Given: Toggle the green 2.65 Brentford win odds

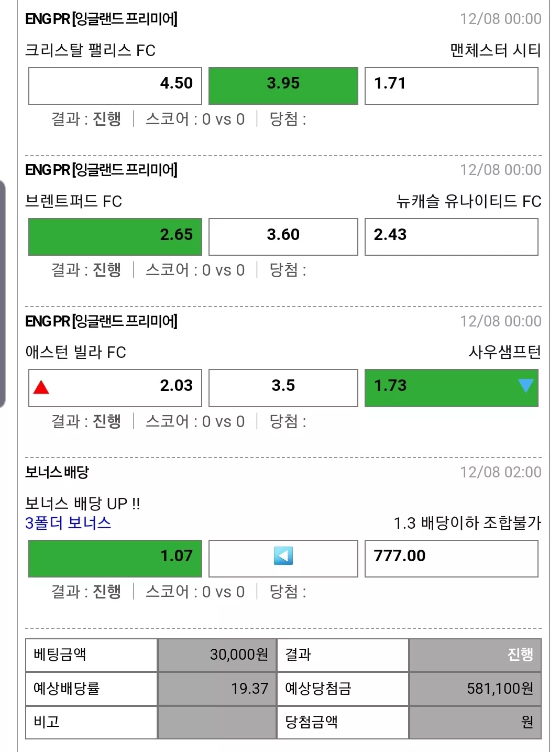Looking at the screenshot, I should (115, 237).
